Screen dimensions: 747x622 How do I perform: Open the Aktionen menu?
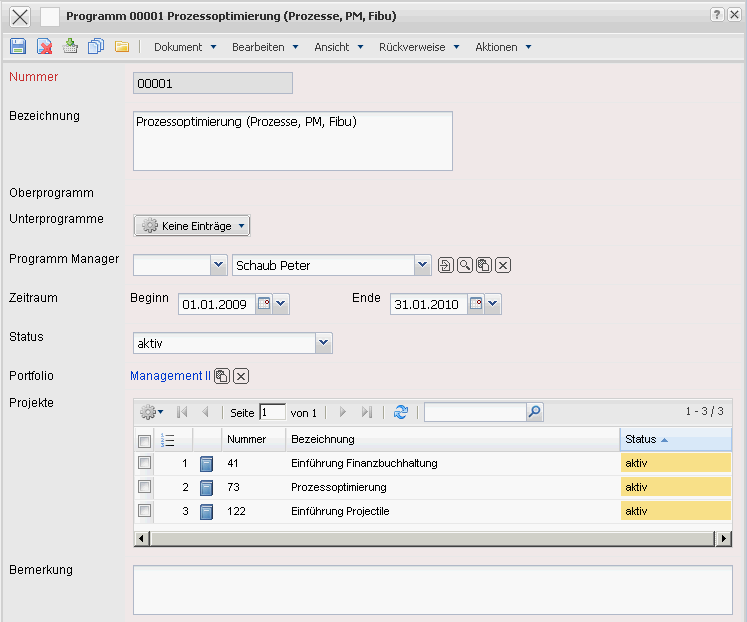click(503, 47)
